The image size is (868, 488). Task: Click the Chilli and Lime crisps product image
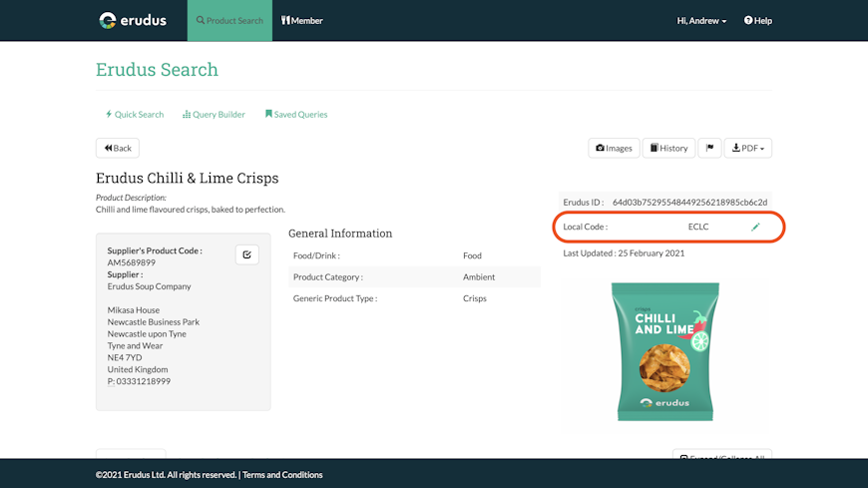664,351
